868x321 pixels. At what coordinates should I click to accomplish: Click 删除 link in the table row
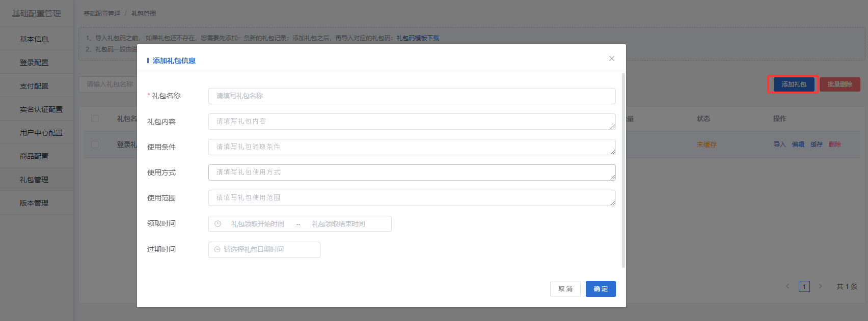point(834,144)
